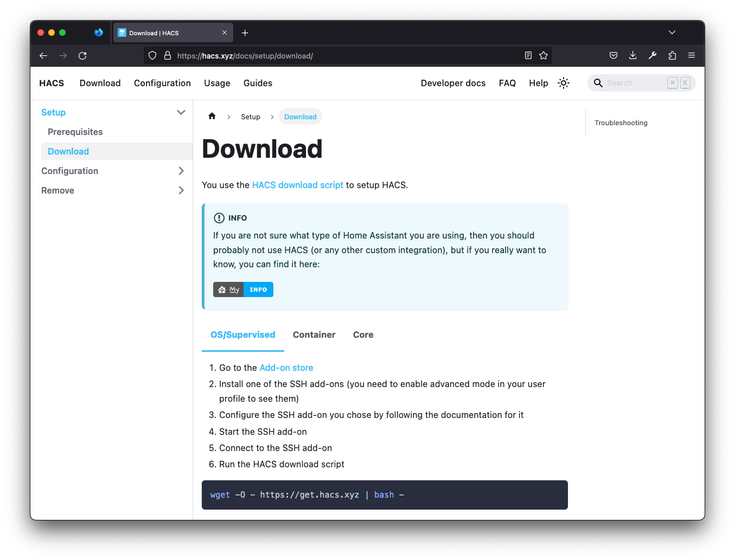The height and width of the screenshot is (560, 735).
Task: Click "Connect to the SSH add-on" step
Action: coord(276,448)
